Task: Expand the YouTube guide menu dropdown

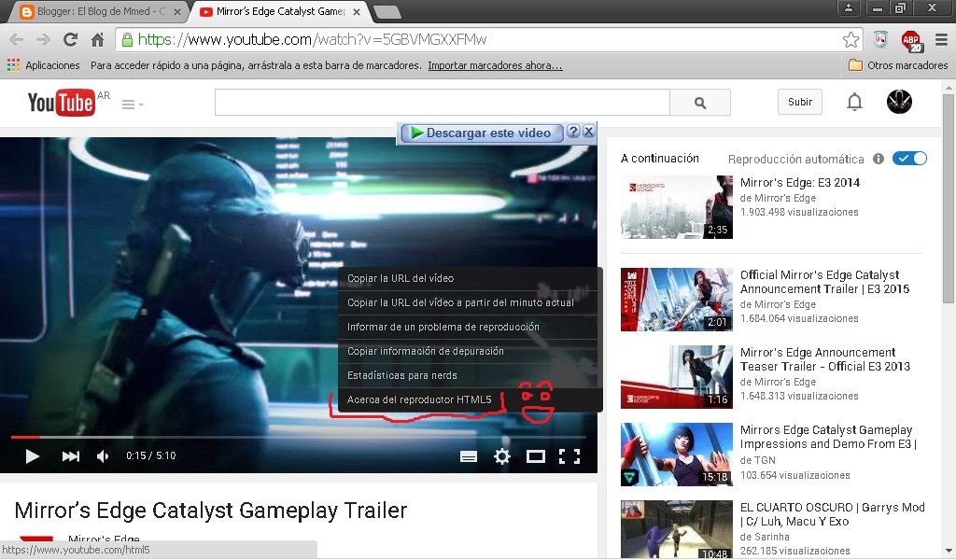Action: pyautogui.click(x=133, y=105)
